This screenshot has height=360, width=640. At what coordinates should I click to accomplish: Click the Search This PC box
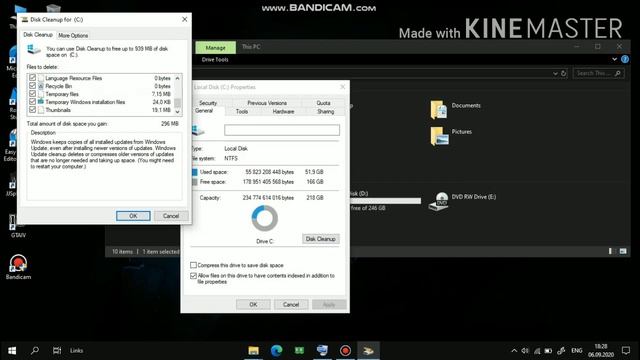click(598, 73)
